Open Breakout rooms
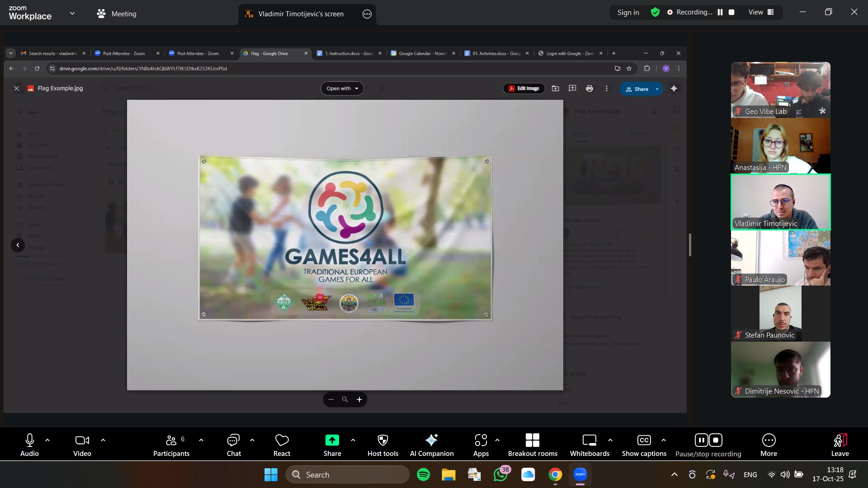Viewport: 868px width, 488px height. 533,445
